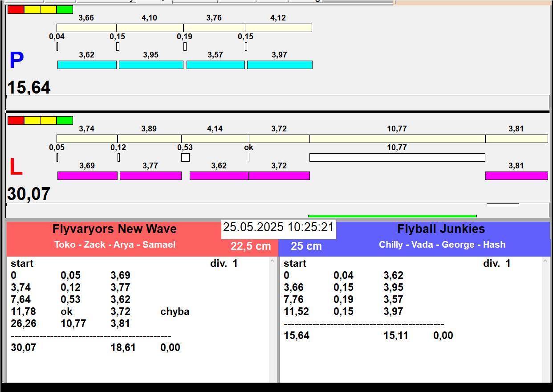
Task: Click the red start light in lane L
Action: [16, 120]
